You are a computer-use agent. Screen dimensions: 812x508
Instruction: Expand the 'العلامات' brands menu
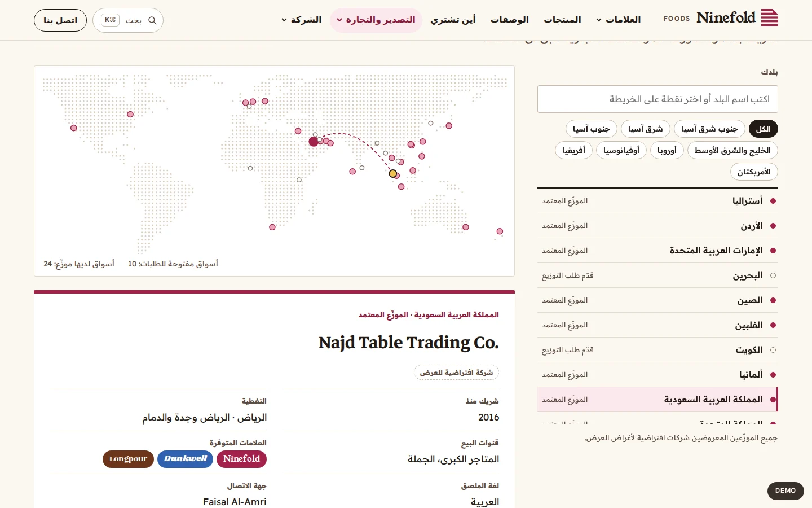[x=619, y=20]
